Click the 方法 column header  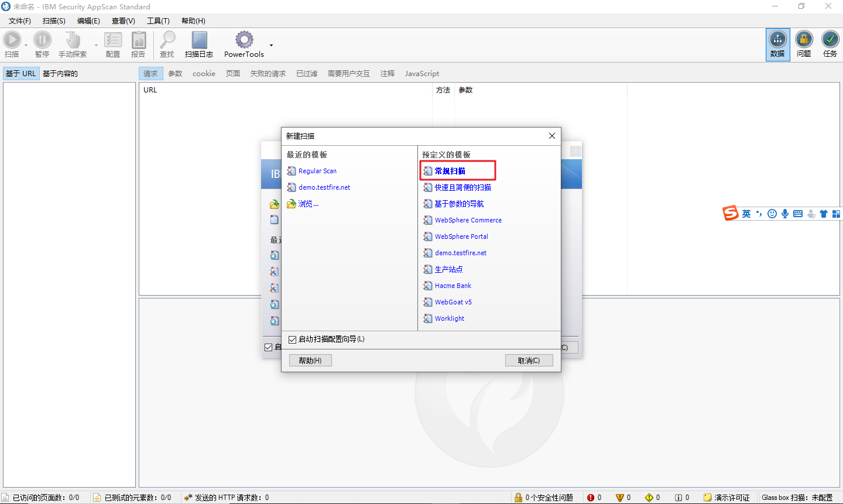pyautogui.click(x=443, y=90)
